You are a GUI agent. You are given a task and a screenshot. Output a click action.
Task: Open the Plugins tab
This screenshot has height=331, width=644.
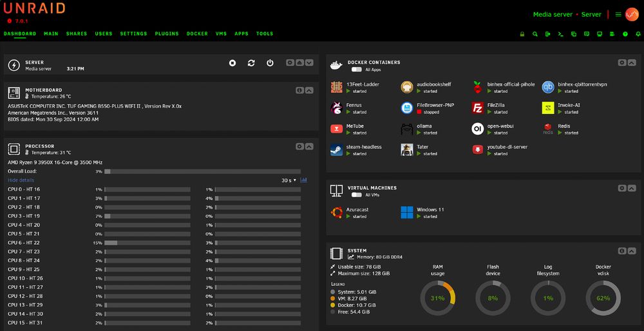click(167, 33)
